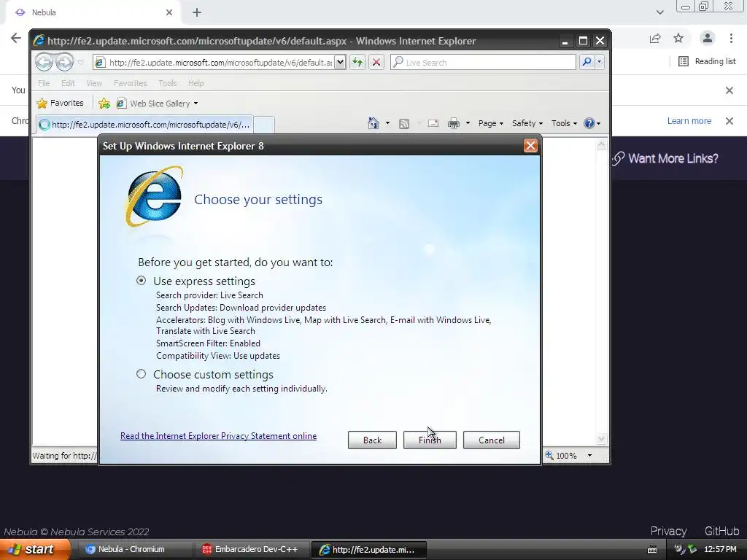This screenshot has width=747, height=560.
Task: Click the Cancel button in the setup dialog
Action: pos(491,440)
